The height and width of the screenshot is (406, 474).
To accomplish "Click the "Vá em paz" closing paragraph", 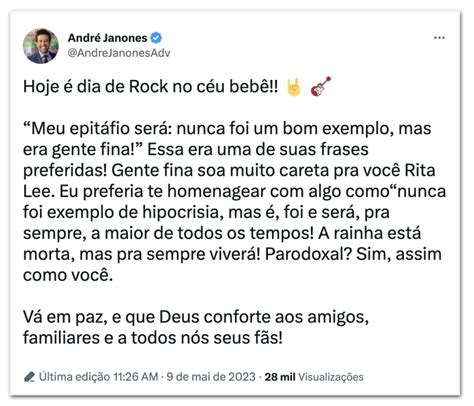I will point(196,327).
